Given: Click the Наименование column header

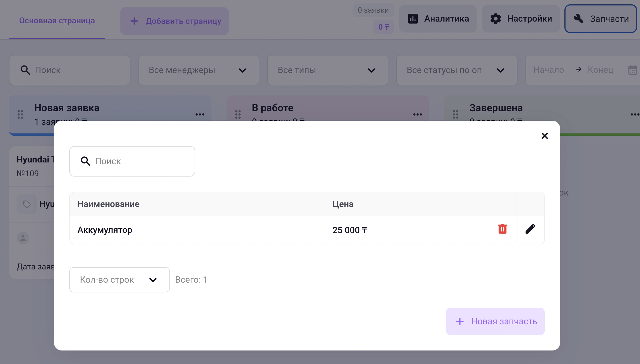Looking at the screenshot, I should coord(108,204).
